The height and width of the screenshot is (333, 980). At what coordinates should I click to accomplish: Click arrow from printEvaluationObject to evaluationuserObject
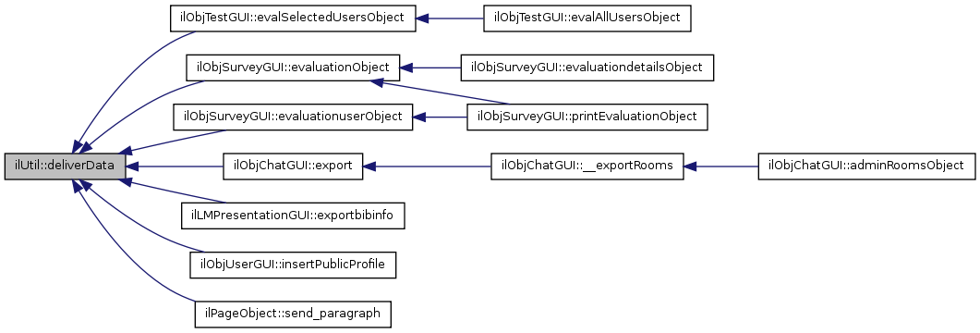click(x=440, y=117)
